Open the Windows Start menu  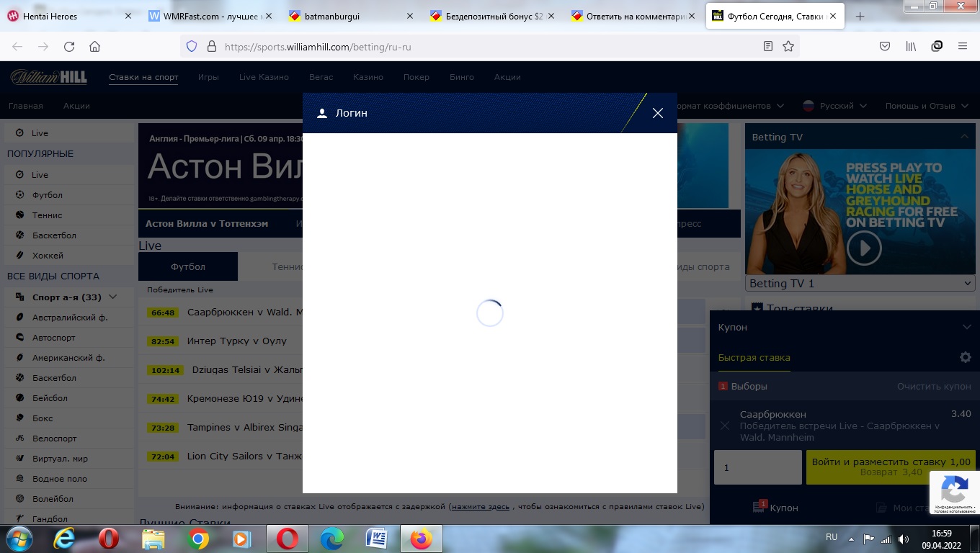point(19,539)
